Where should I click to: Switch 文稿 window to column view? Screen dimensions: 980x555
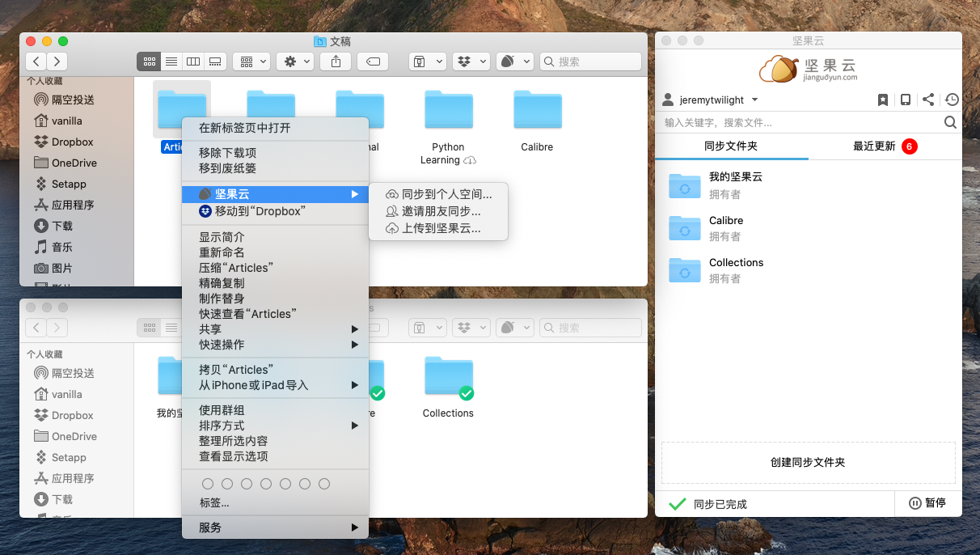(193, 61)
